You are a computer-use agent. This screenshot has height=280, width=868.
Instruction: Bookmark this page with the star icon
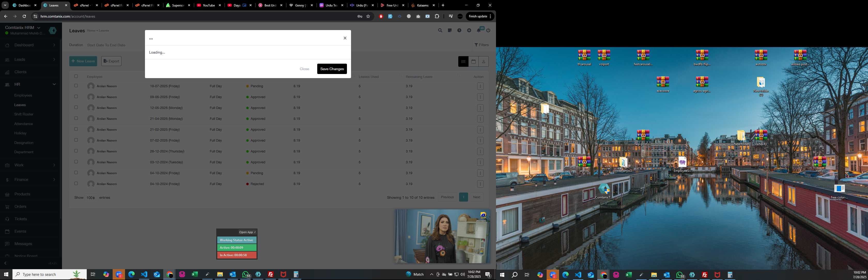pyautogui.click(x=368, y=16)
